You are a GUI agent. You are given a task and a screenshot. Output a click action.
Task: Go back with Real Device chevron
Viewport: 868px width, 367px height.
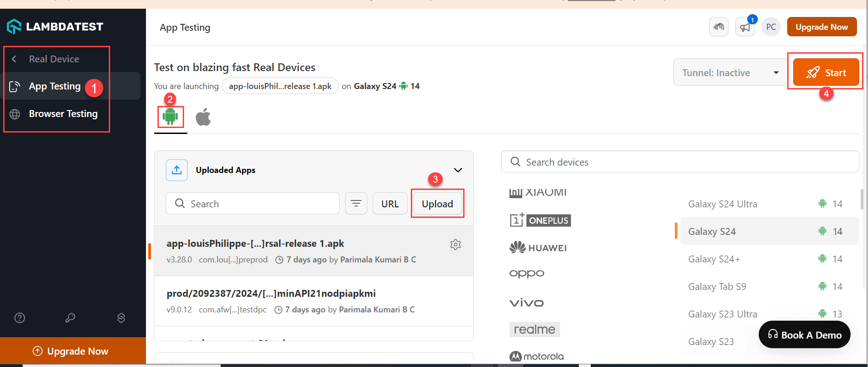tap(14, 59)
